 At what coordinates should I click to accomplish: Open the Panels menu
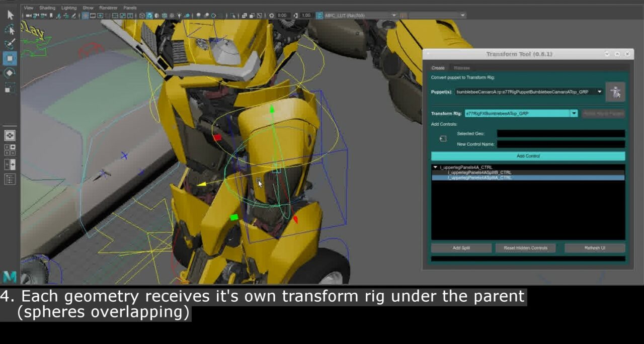coord(130,8)
